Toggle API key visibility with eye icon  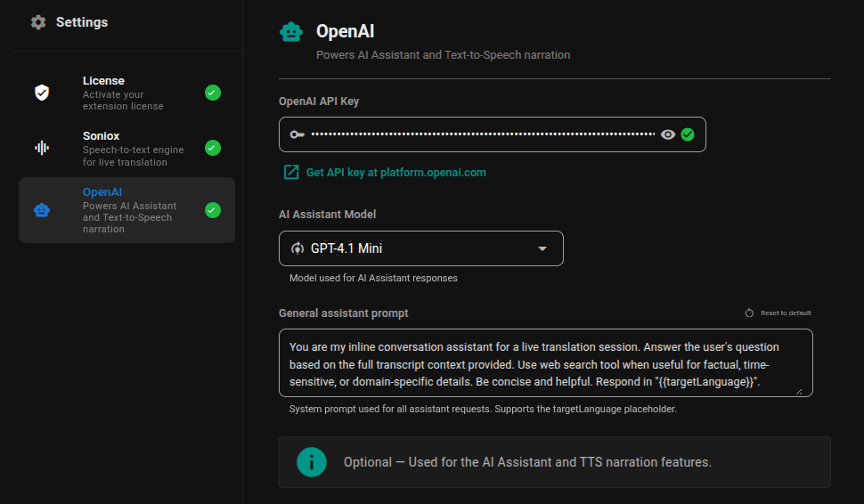(668, 134)
